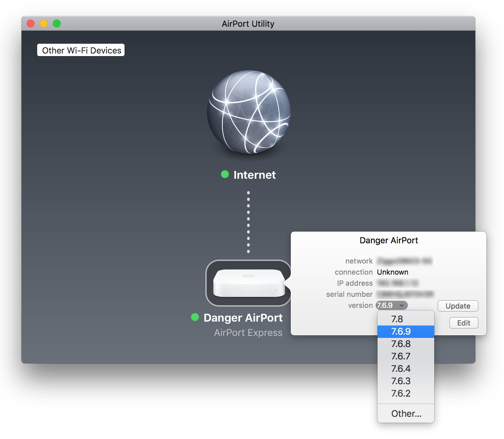The width and height of the screenshot is (504, 439).
Task: Click the Danger AirPort popover title
Action: click(x=389, y=240)
